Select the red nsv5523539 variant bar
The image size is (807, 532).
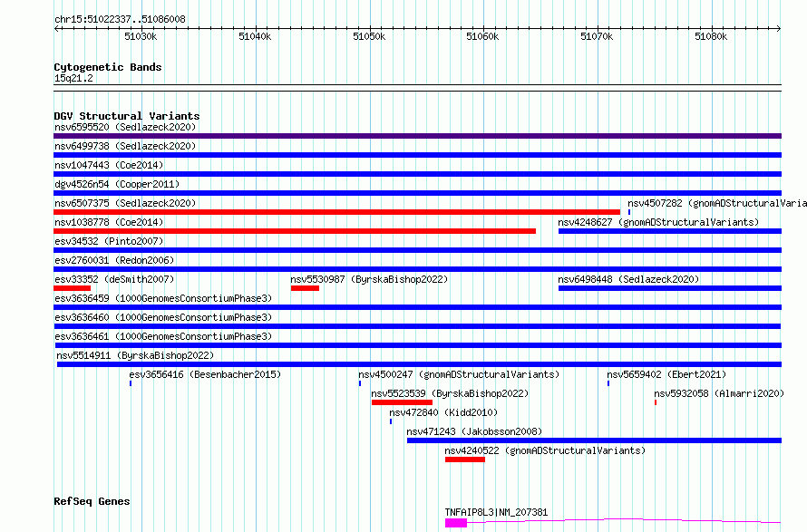pos(402,402)
